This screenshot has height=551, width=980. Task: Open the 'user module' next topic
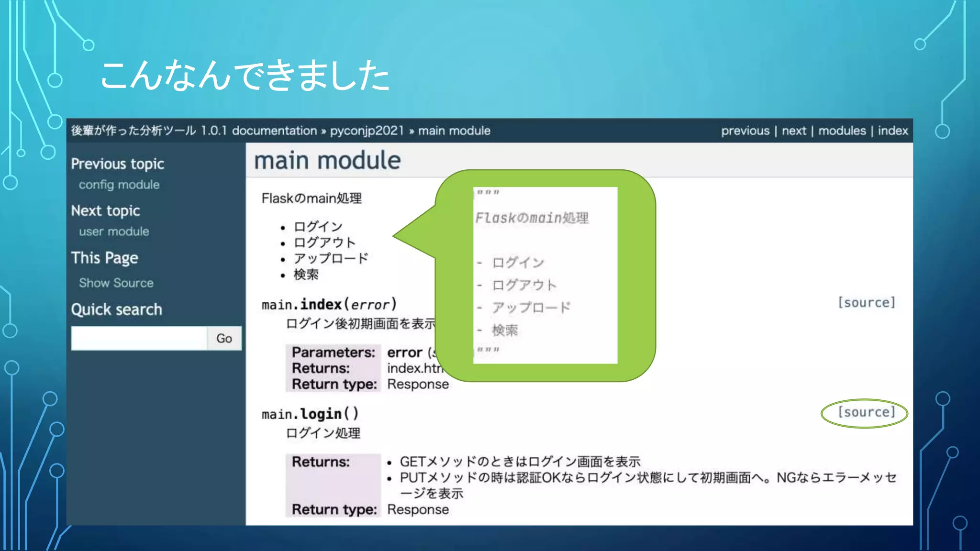point(114,231)
